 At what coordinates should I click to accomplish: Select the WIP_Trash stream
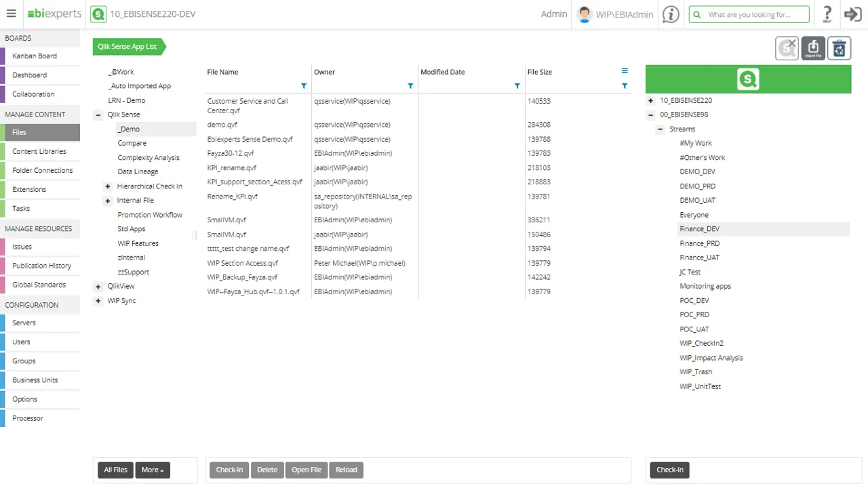(696, 372)
